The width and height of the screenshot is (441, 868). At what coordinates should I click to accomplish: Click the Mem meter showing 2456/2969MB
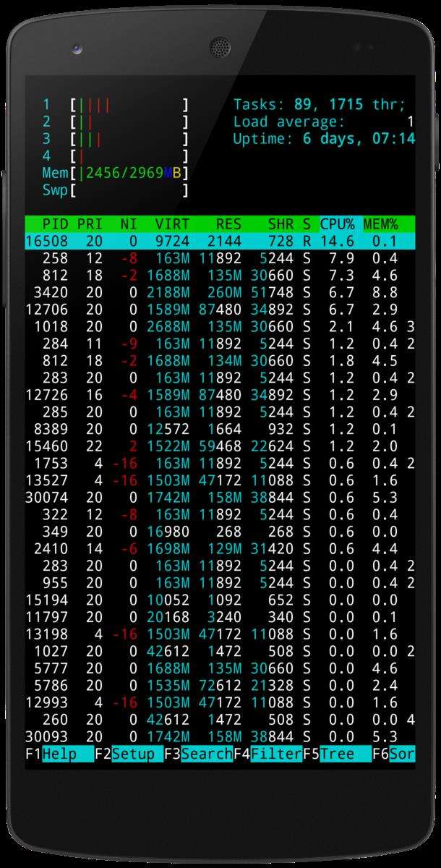point(116,174)
